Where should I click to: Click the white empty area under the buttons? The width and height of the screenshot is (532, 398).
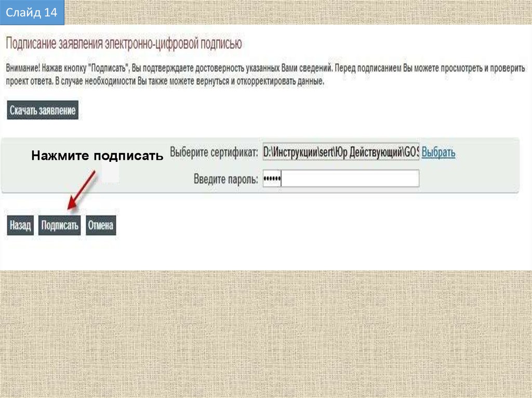[312, 249]
